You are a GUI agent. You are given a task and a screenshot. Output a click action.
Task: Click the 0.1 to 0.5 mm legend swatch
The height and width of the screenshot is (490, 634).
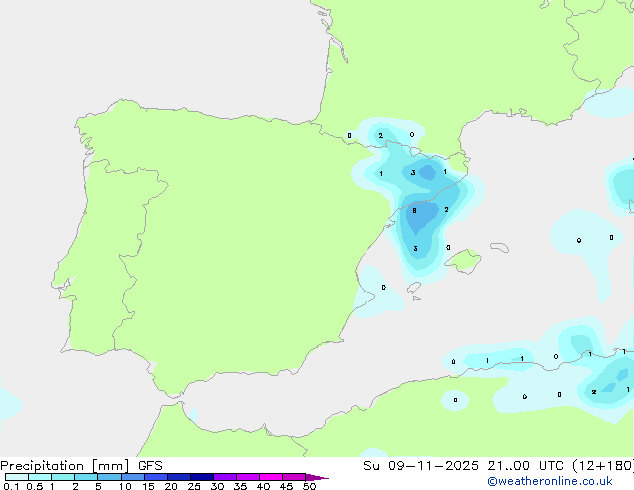17,477
